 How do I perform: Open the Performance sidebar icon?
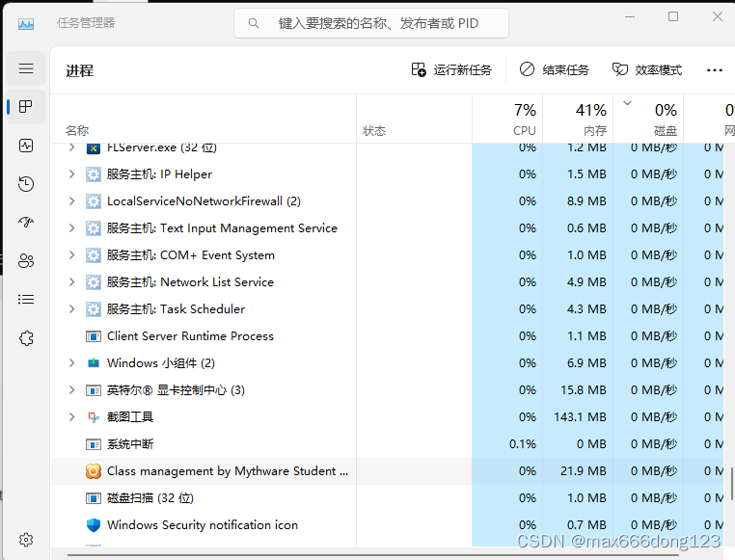pyautogui.click(x=26, y=146)
